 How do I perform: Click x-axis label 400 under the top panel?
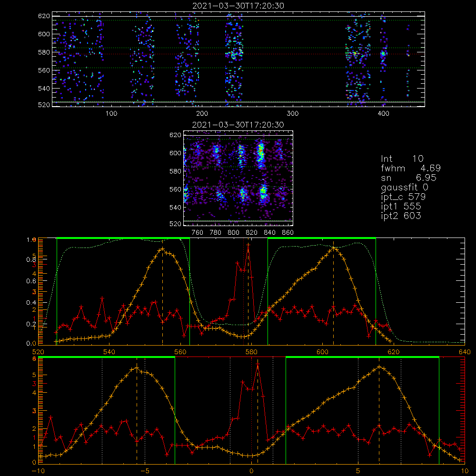tap(383, 114)
